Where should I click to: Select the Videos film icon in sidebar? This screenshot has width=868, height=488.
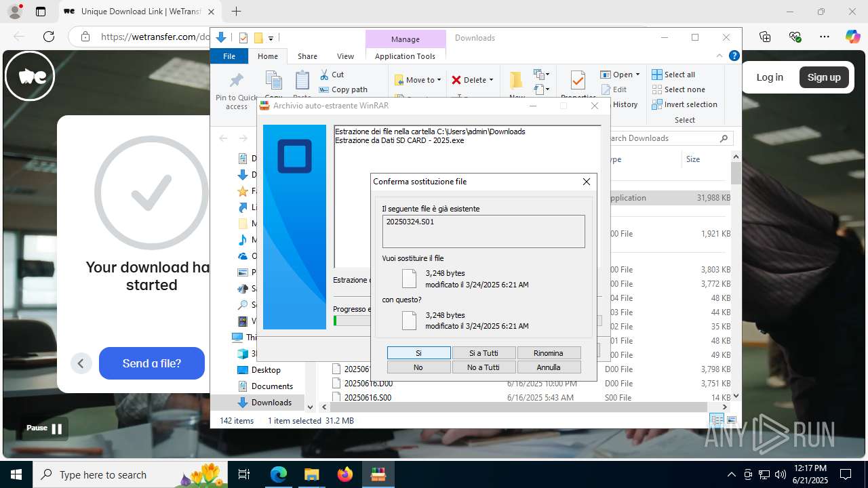[x=243, y=321]
